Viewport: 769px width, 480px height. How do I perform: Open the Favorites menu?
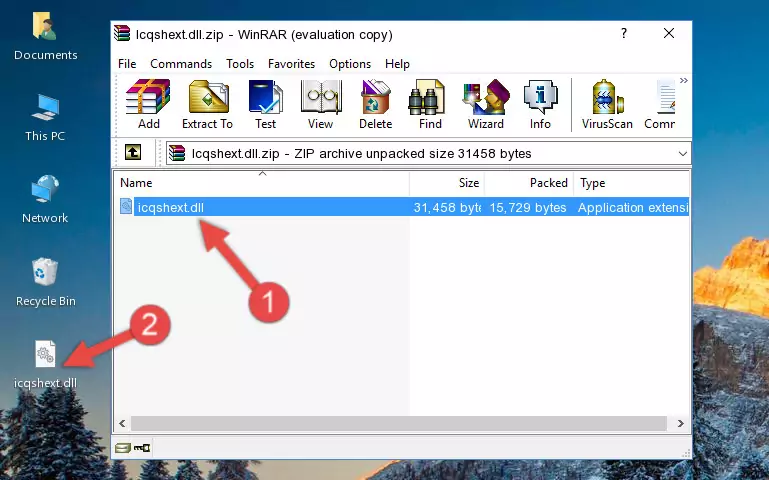coord(291,64)
